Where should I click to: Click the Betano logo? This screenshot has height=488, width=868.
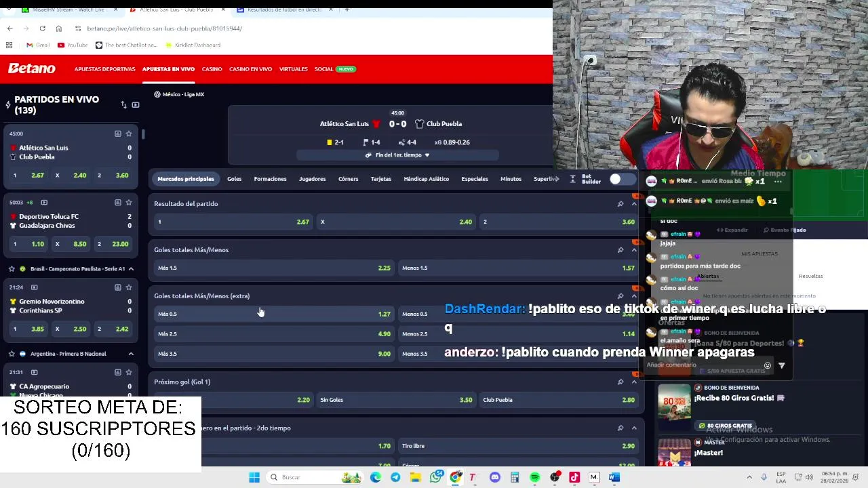click(x=31, y=68)
